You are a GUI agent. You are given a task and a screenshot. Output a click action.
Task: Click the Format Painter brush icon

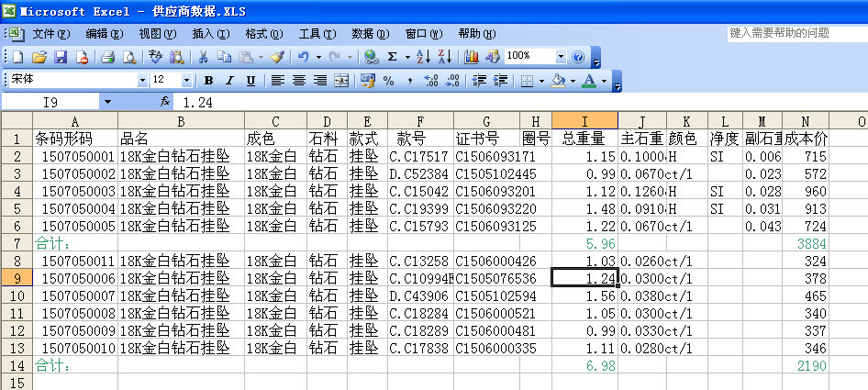tap(277, 57)
